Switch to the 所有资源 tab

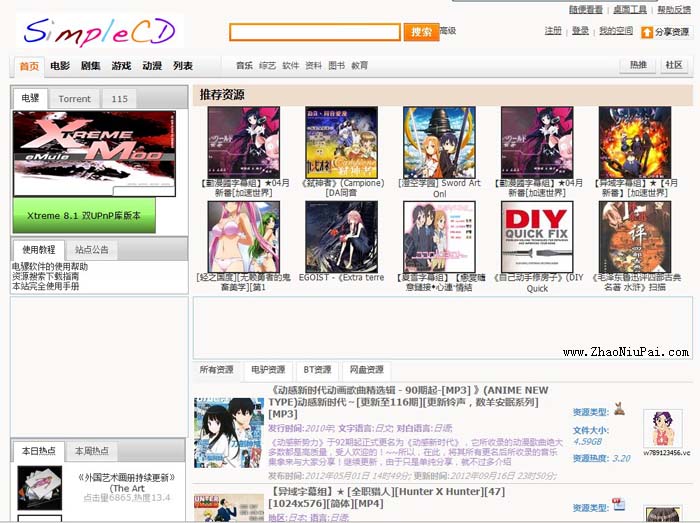217,370
